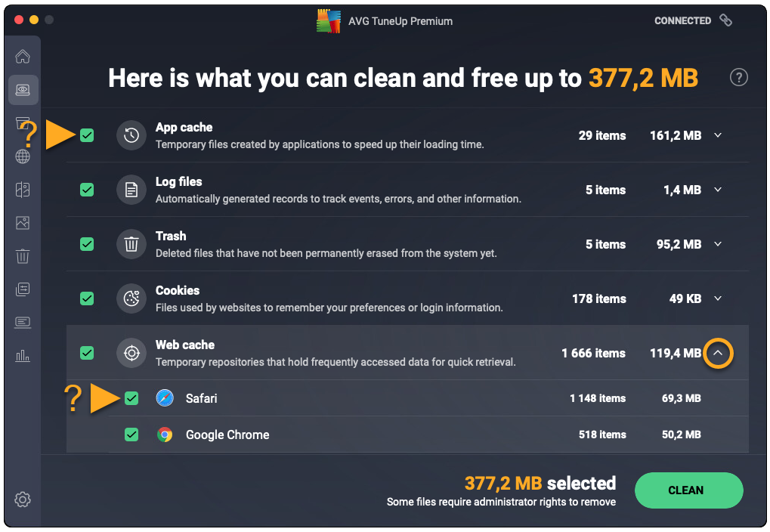The width and height of the screenshot is (770, 532).
Task: Expand the Trash item list
Action: tap(718, 245)
